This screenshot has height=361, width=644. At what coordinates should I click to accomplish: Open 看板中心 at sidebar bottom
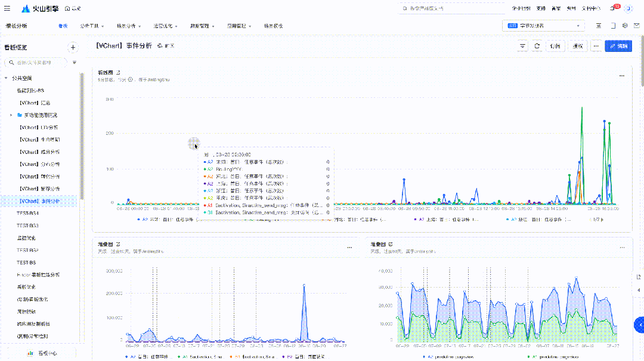coord(42,353)
